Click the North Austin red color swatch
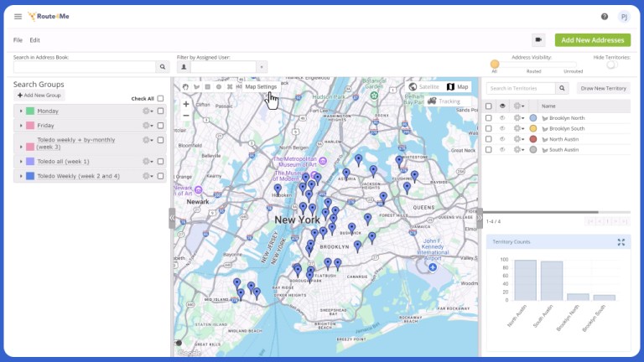 (532, 139)
